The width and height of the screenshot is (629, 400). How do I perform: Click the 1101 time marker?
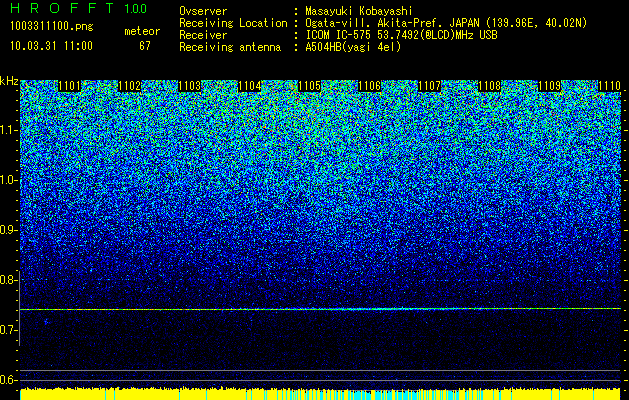tap(69, 86)
